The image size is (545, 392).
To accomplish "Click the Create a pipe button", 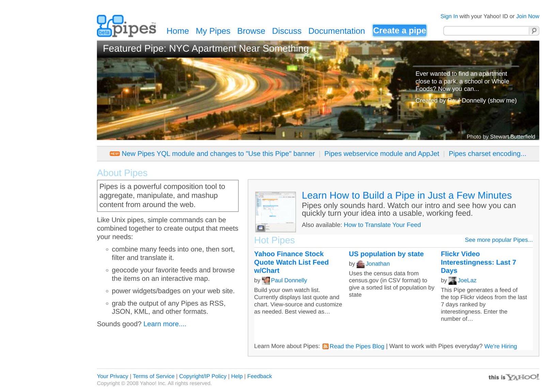I will (400, 31).
